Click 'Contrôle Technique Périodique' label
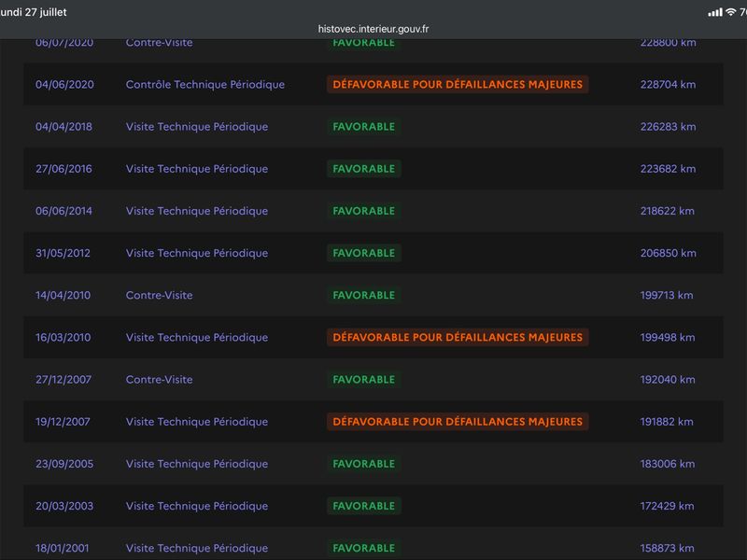 click(x=204, y=84)
